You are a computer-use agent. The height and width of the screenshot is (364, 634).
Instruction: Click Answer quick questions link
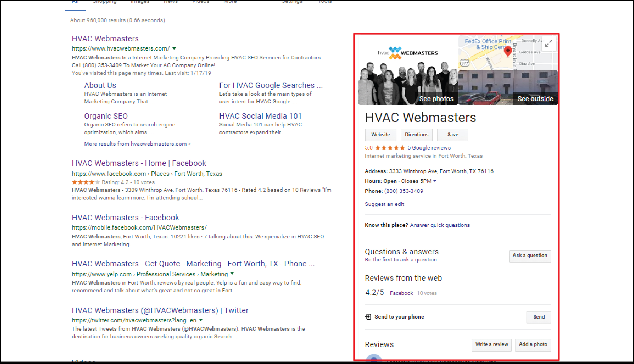(x=440, y=225)
